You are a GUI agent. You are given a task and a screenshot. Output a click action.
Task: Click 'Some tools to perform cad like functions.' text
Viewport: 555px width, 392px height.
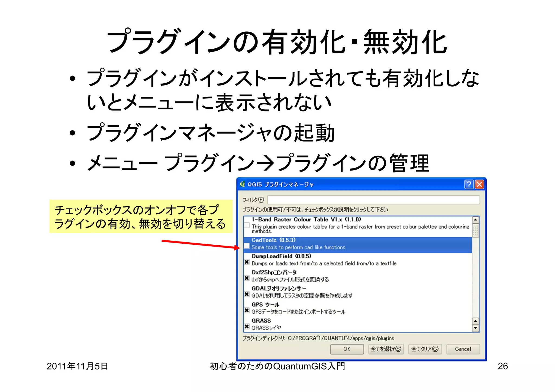[x=299, y=247]
